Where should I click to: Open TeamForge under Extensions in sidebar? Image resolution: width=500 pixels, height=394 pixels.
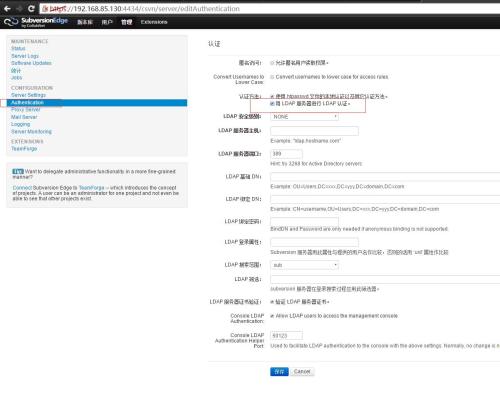pos(24,149)
